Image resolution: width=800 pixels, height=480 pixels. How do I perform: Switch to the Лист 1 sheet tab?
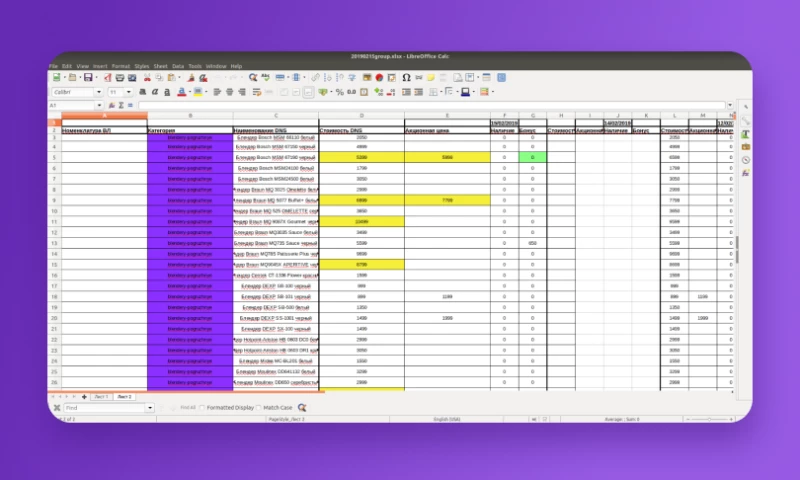101,396
